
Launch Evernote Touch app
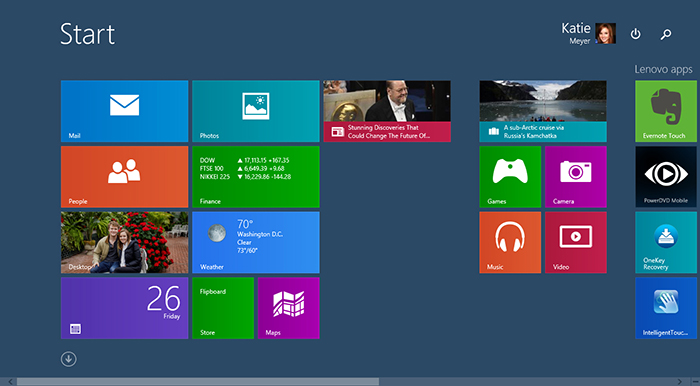coord(666,111)
